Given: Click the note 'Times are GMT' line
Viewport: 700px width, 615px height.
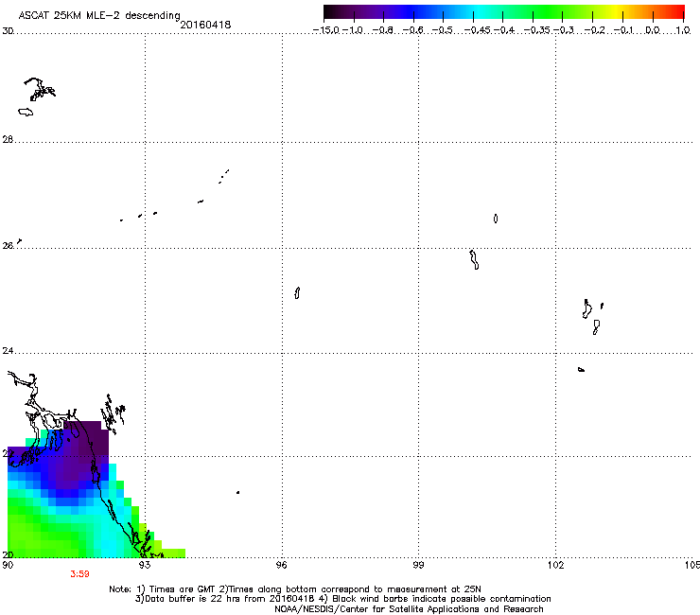Looking at the screenshot, I should (294, 589).
